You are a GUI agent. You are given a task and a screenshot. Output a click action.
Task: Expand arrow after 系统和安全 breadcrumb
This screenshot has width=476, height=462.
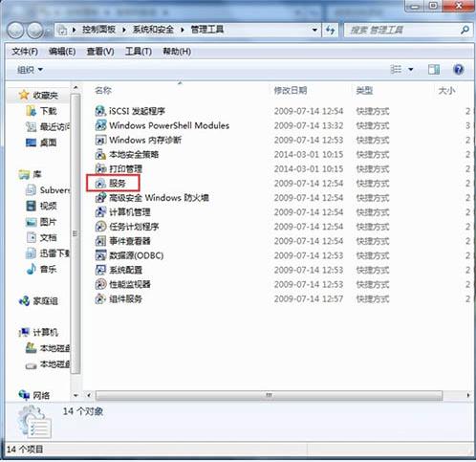click(x=183, y=30)
